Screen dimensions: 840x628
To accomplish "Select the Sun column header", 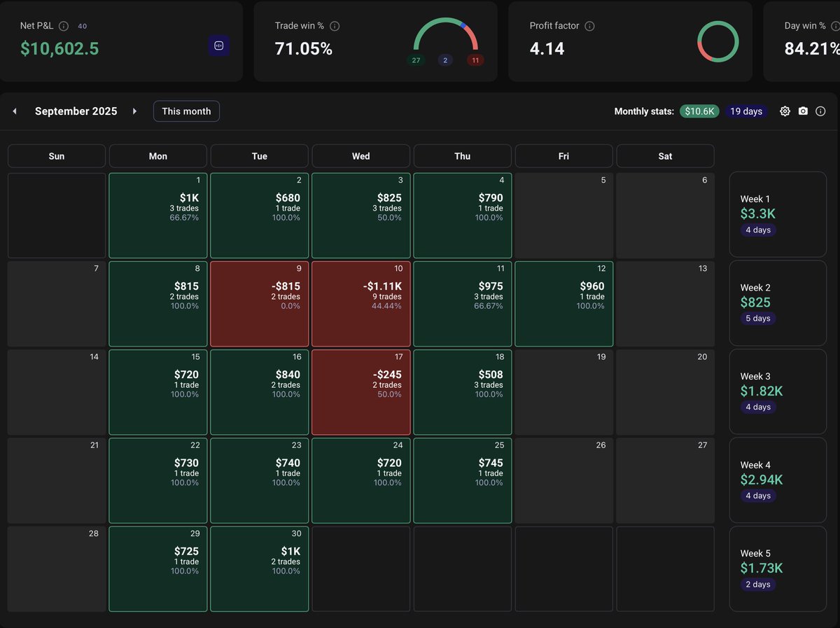I will point(56,155).
